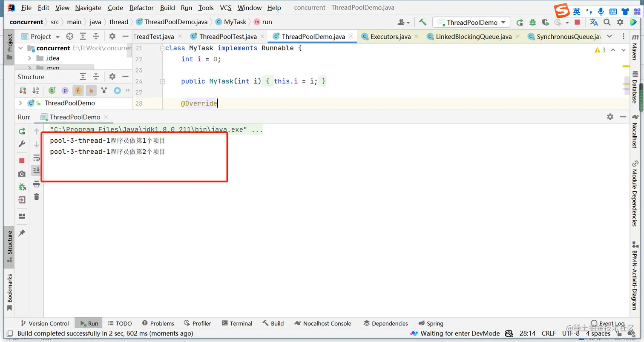
Task: Open Project panel options gear
Action: pos(112,37)
